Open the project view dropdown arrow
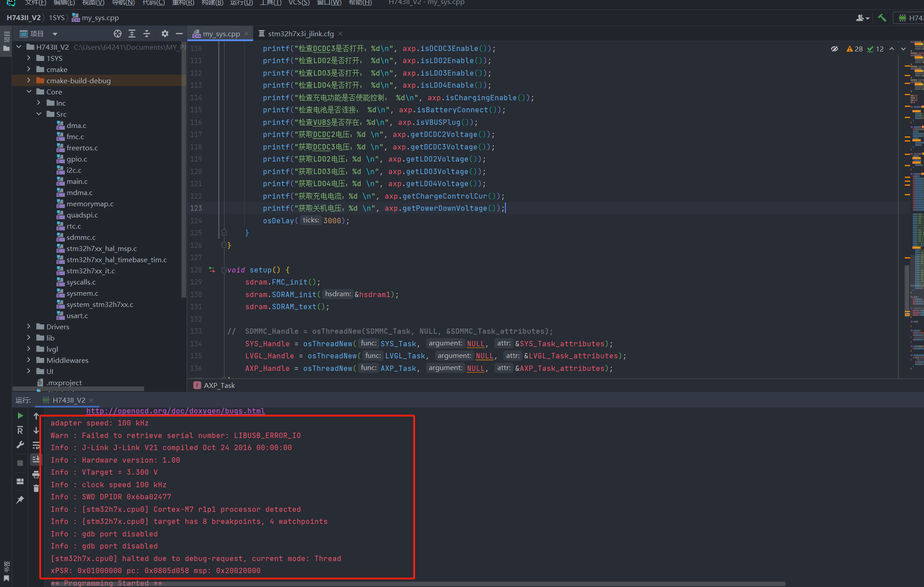This screenshot has height=587, width=924. click(x=55, y=34)
